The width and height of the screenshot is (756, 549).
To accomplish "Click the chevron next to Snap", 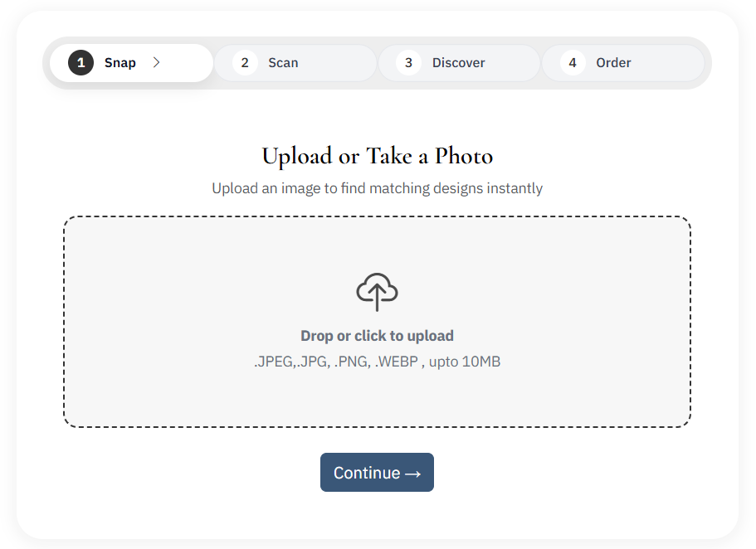I will 157,63.
